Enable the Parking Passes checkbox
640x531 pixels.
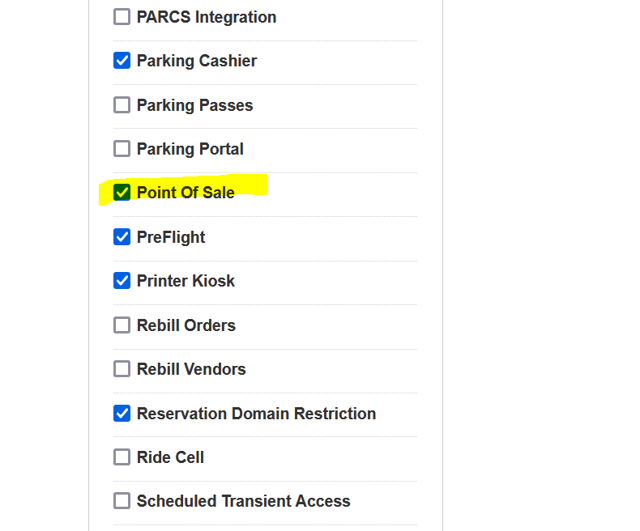[x=122, y=105]
